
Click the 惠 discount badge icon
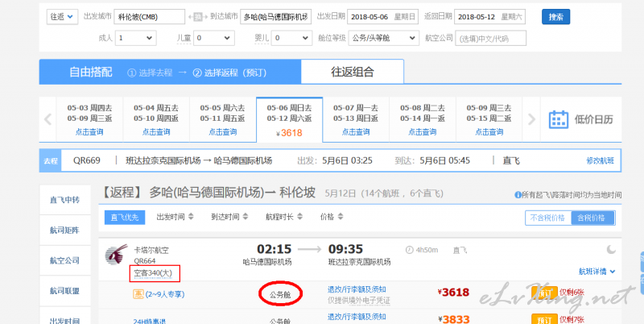[x=138, y=294]
